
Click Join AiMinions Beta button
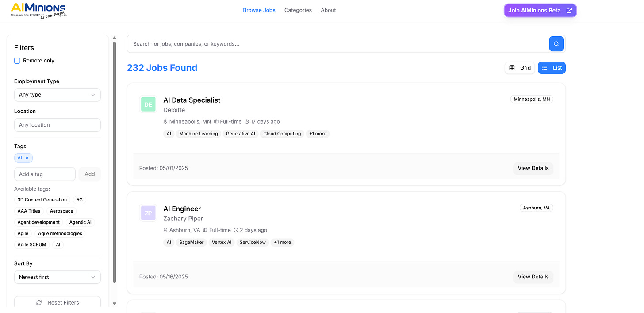540,11
